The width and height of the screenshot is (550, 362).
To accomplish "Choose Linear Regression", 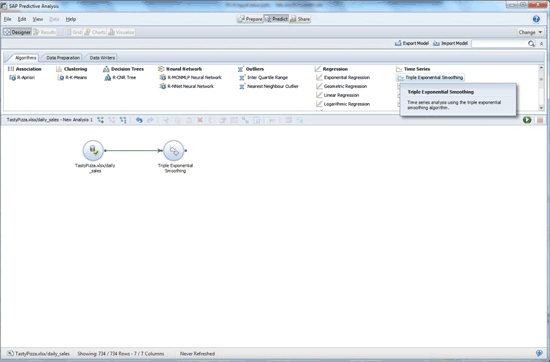I will point(337,95).
